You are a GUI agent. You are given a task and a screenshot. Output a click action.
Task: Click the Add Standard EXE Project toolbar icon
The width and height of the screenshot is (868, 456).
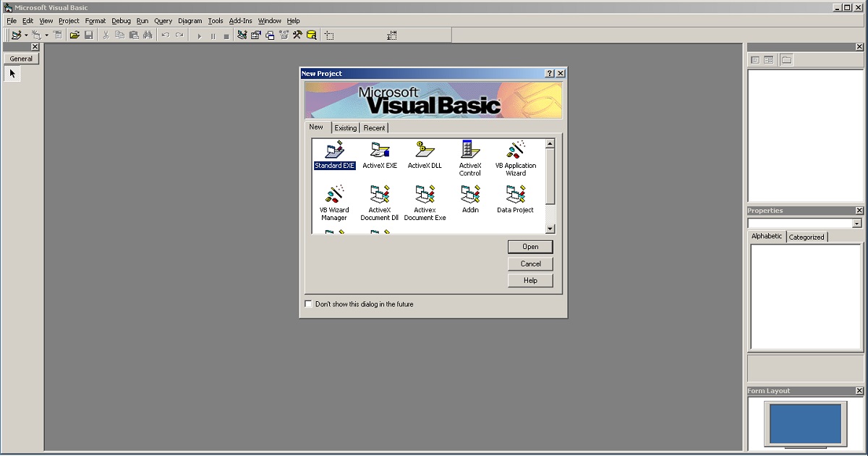click(x=16, y=35)
